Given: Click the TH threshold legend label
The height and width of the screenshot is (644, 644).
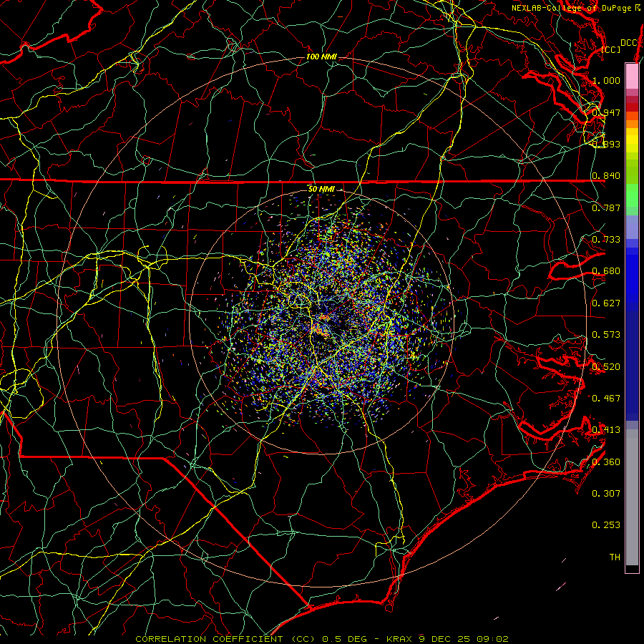Looking at the screenshot, I should point(615,557).
